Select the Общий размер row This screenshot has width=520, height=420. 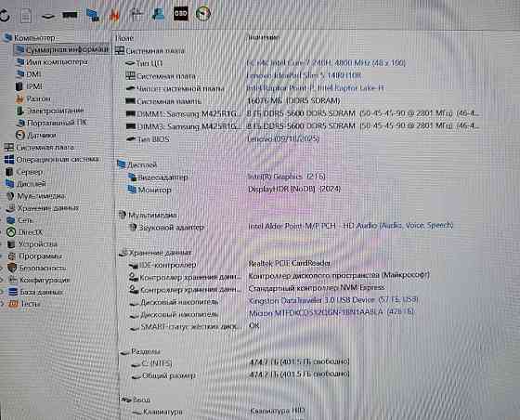(x=240, y=375)
